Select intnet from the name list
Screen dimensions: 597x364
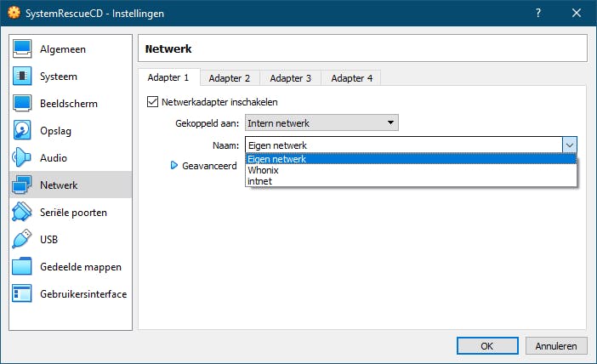[262, 181]
